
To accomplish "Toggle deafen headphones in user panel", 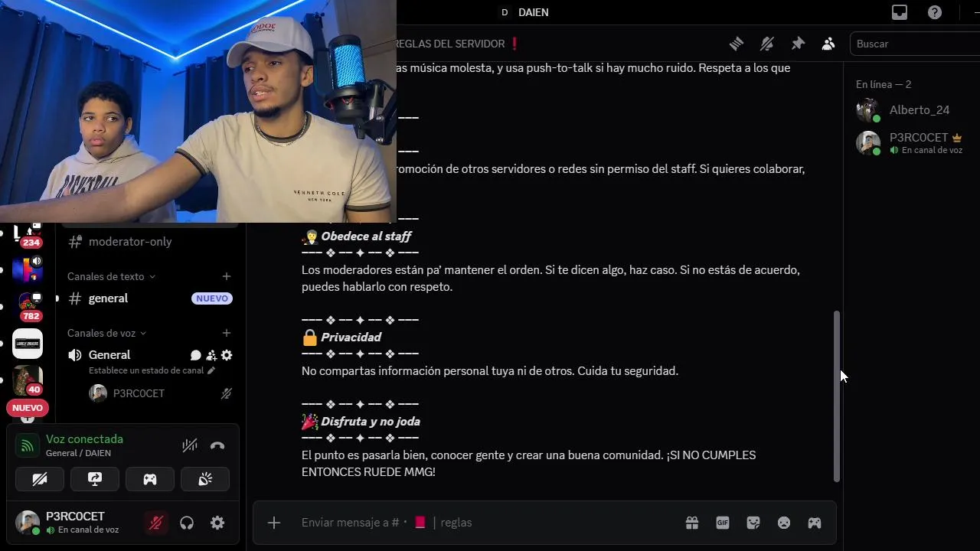I will (x=187, y=523).
